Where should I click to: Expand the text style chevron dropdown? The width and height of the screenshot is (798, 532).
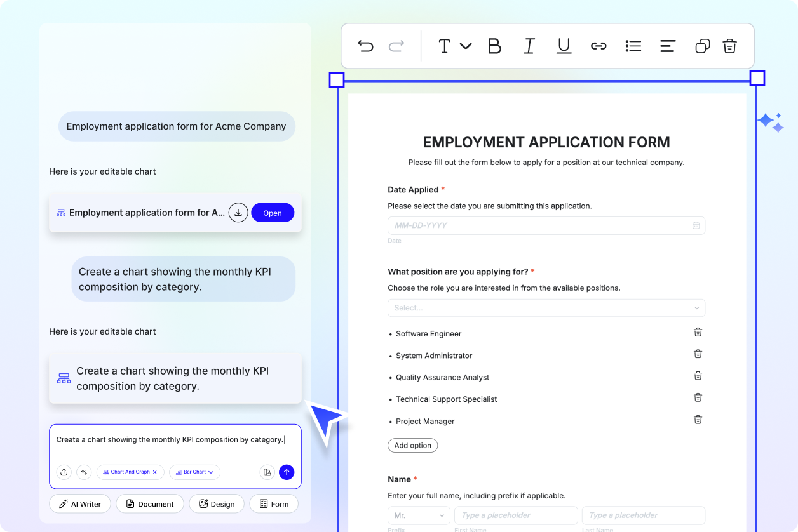tap(466, 46)
